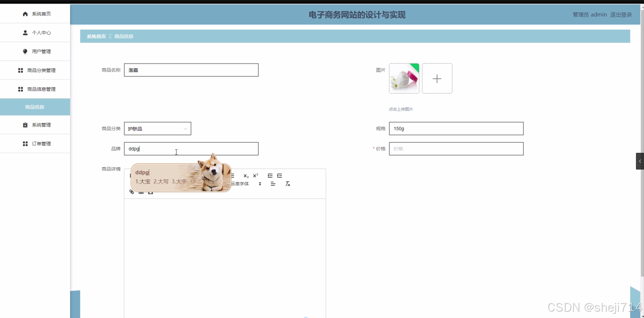
Task: Clear text formatting with the Tx icon
Action: (x=288, y=183)
